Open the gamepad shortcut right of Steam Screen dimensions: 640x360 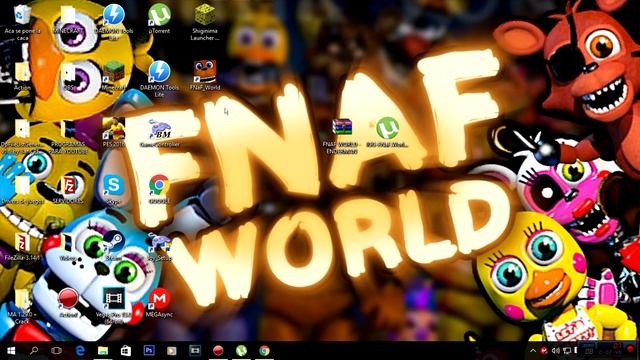point(159,242)
